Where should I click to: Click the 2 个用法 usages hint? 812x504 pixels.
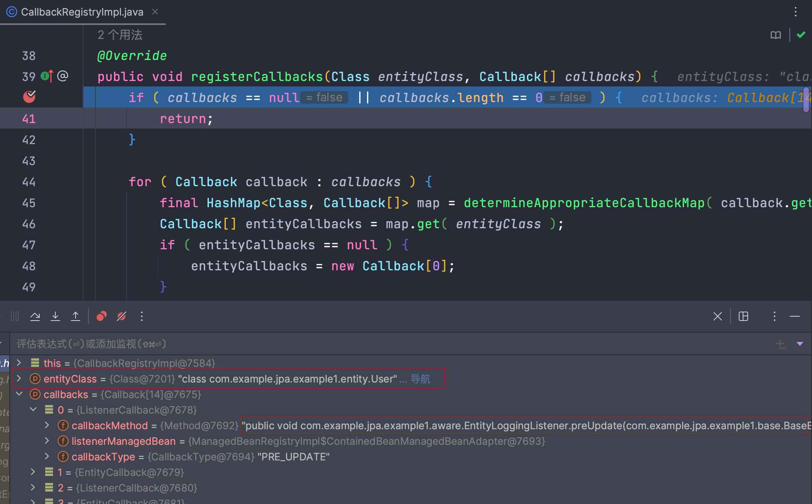click(x=120, y=35)
